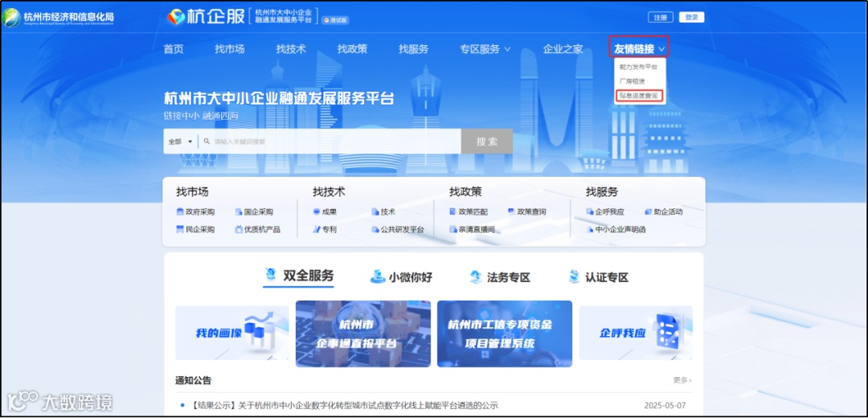Click the 政府采购 icon
This screenshot has width=868, height=418.
point(180,211)
